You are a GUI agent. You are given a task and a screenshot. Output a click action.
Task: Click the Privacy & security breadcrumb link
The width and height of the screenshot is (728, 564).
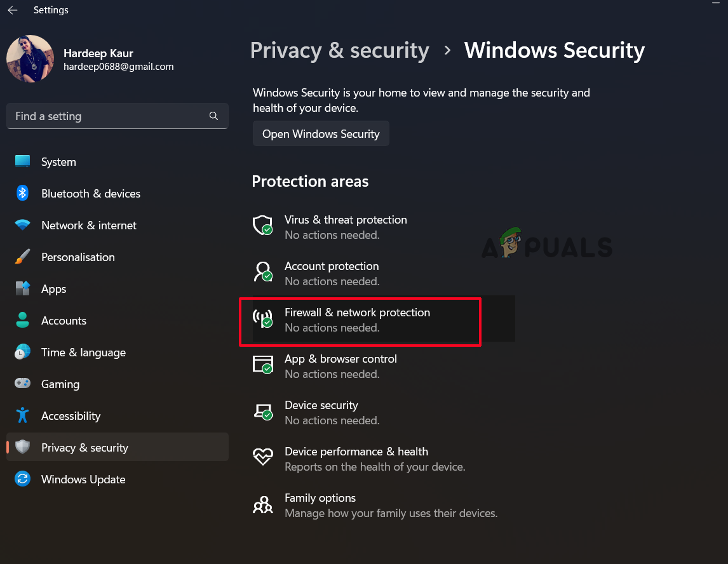[339, 50]
